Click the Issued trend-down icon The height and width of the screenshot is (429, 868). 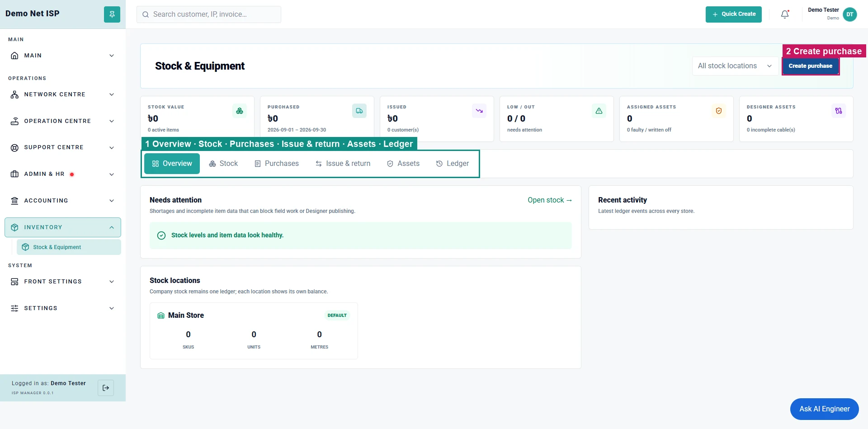coord(479,111)
